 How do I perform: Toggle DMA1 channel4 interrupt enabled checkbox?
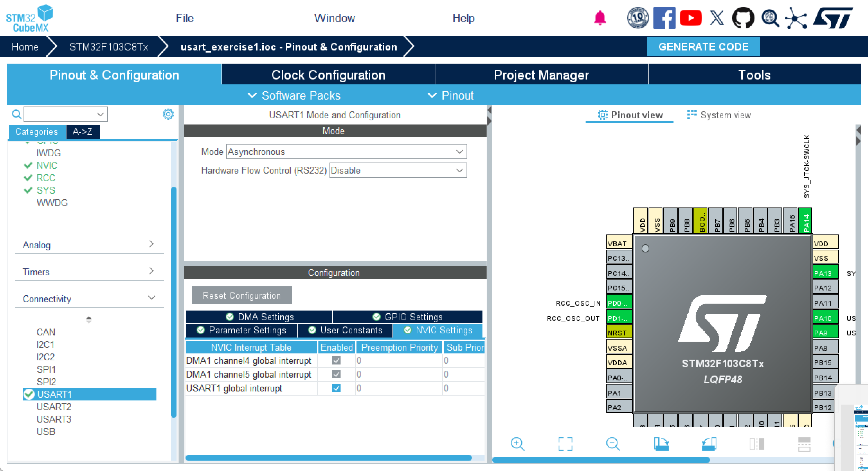pyautogui.click(x=336, y=360)
